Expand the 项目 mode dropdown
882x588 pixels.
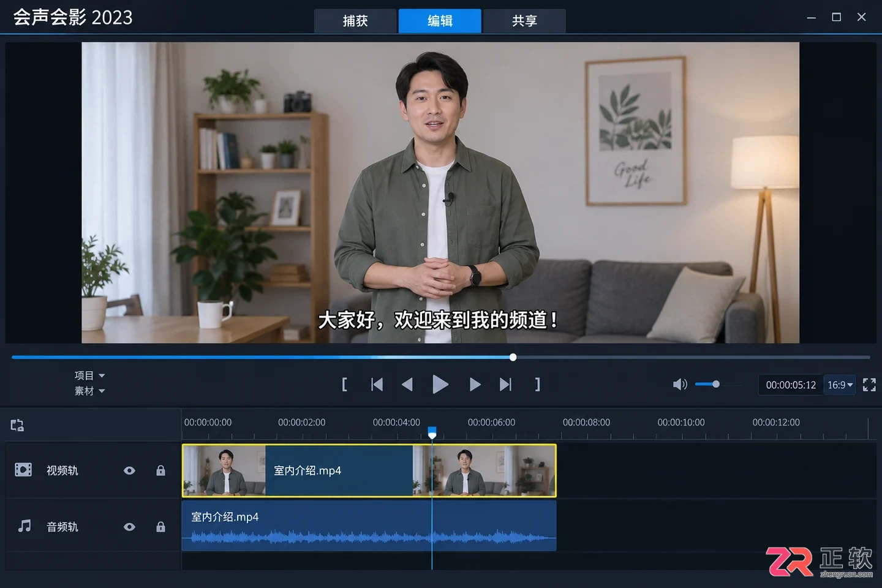(89, 375)
